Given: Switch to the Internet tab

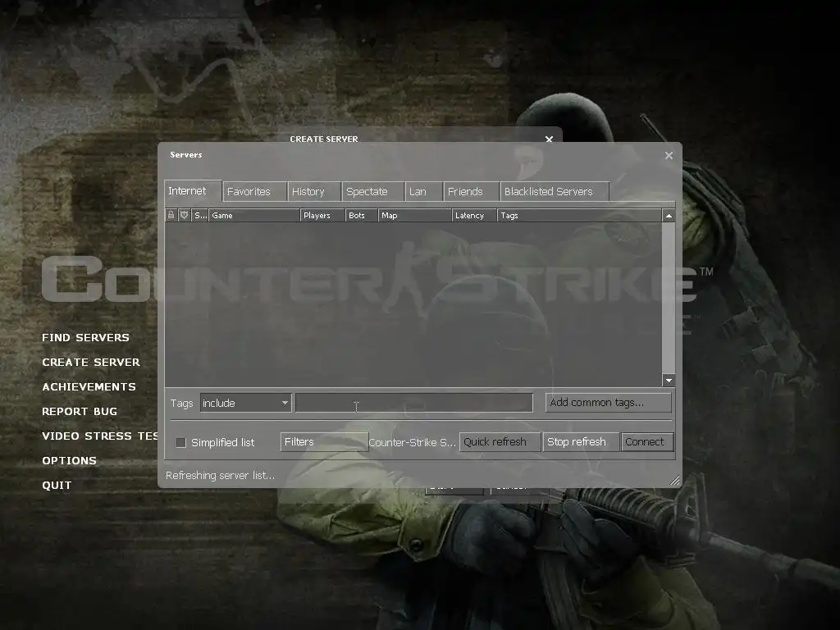Looking at the screenshot, I should (x=193, y=190).
